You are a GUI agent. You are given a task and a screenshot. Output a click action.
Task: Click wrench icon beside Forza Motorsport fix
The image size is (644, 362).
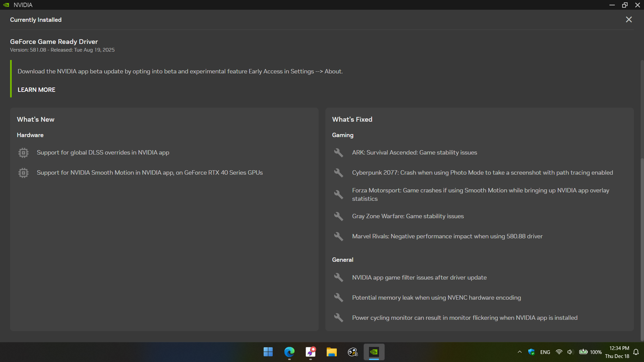338,195
